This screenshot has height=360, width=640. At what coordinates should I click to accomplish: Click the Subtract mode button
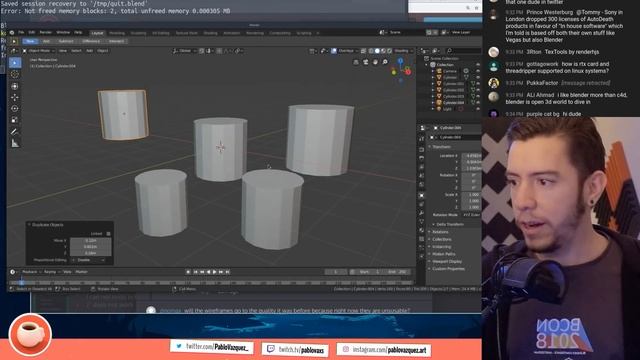(x=65, y=41)
